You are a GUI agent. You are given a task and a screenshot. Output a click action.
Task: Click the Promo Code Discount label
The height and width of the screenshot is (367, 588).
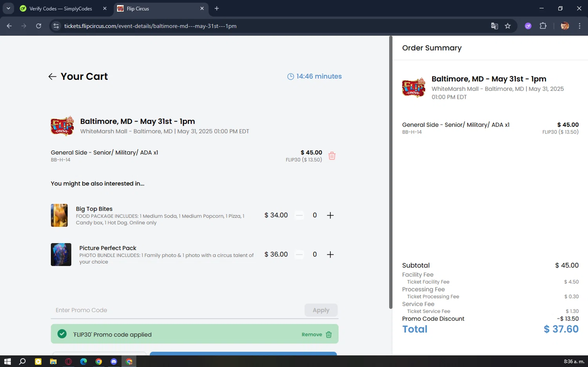point(433,319)
